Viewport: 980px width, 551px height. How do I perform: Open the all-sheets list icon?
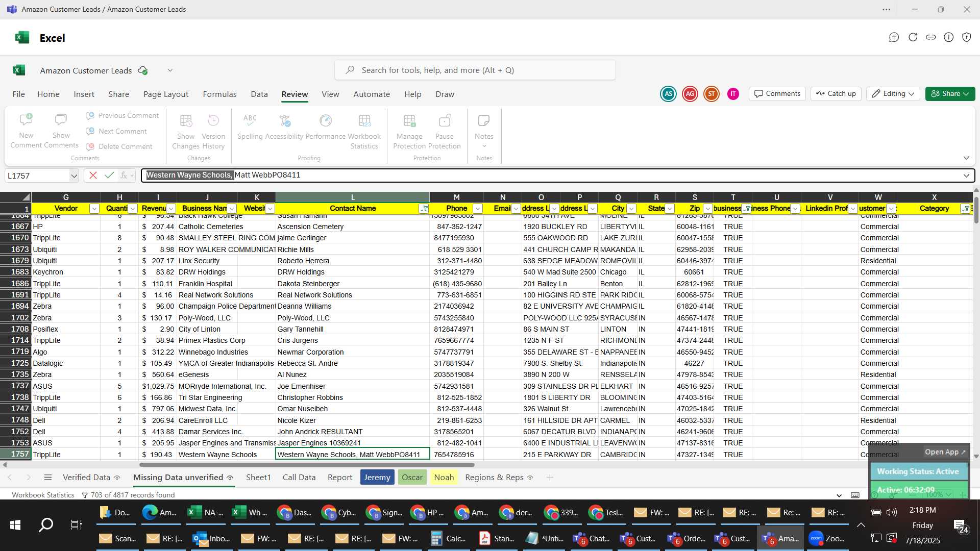pyautogui.click(x=48, y=478)
